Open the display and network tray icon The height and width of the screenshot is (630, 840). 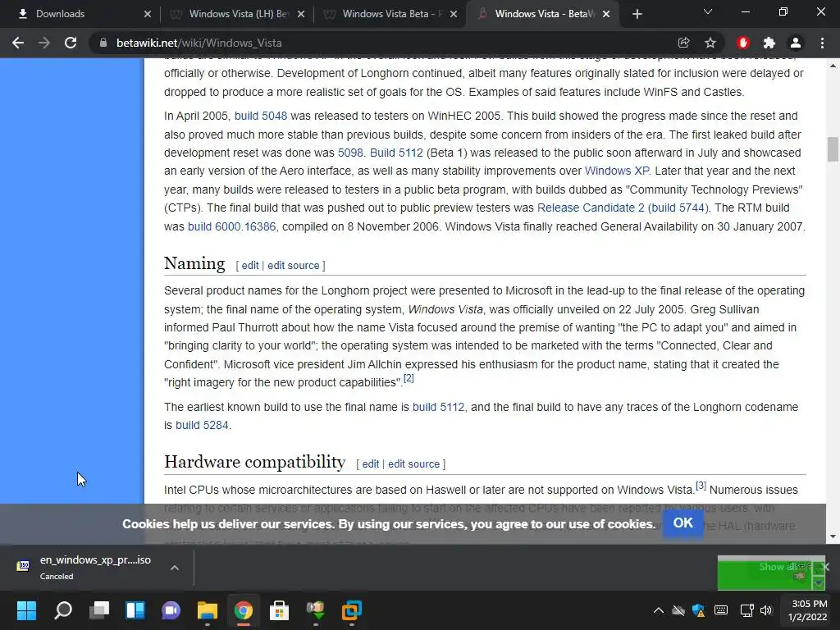tap(746, 610)
